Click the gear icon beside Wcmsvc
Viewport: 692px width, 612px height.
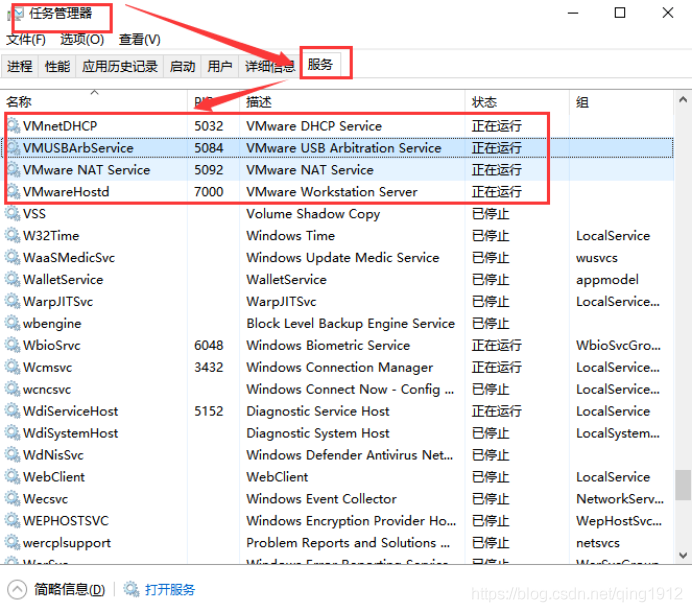(13, 367)
